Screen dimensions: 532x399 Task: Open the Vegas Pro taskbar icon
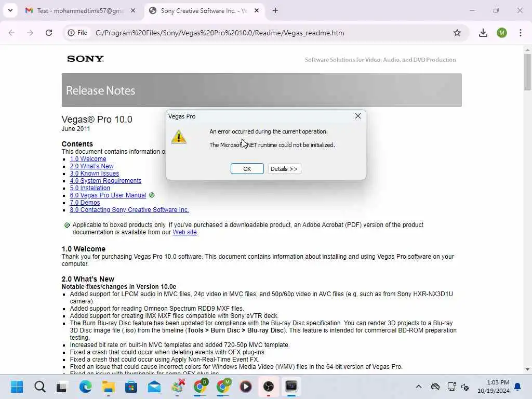(291, 387)
